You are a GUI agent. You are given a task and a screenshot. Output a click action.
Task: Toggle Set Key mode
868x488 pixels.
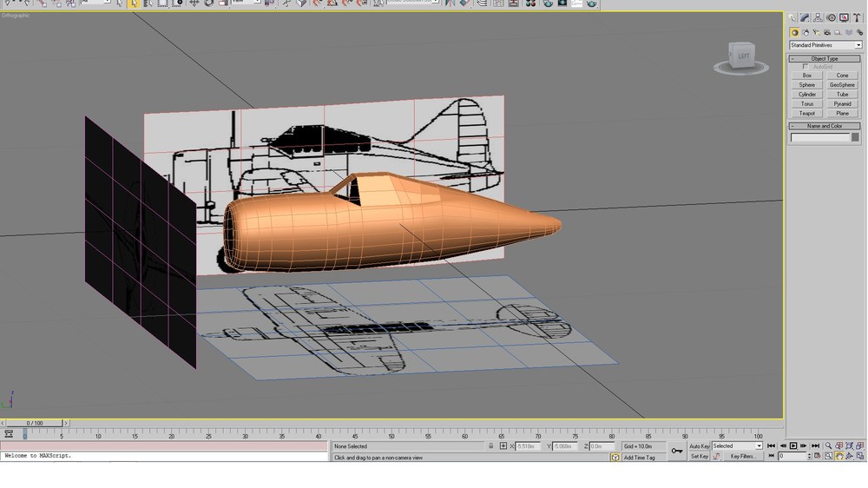tap(699, 457)
